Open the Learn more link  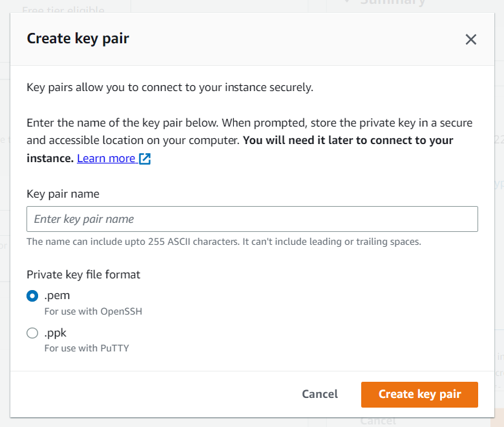(106, 158)
